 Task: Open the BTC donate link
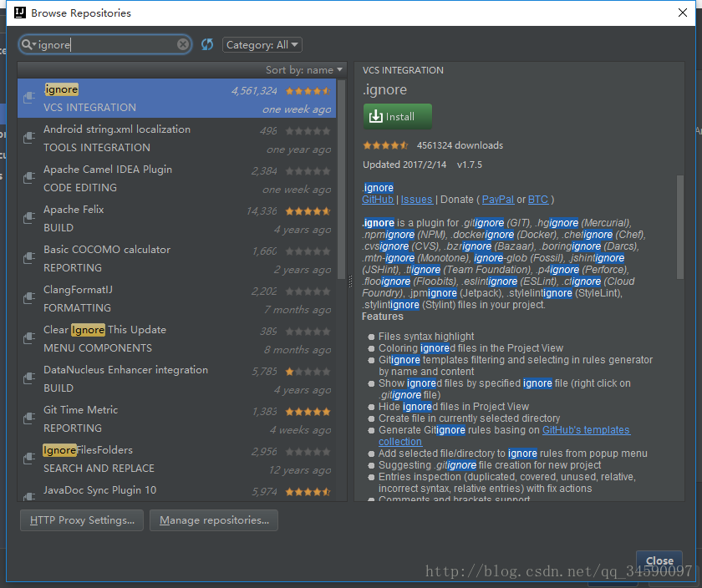coord(538,200)
